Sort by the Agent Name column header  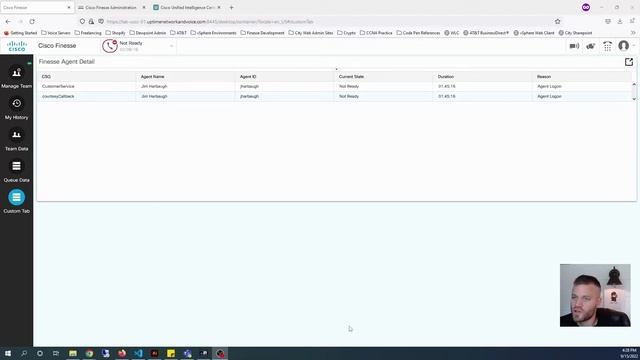tap(152, 76)
